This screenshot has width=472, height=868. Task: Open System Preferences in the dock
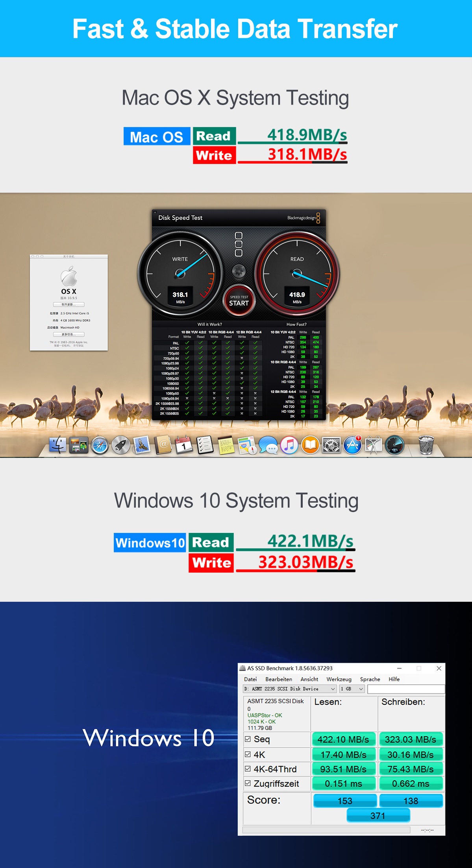[331, 445]
